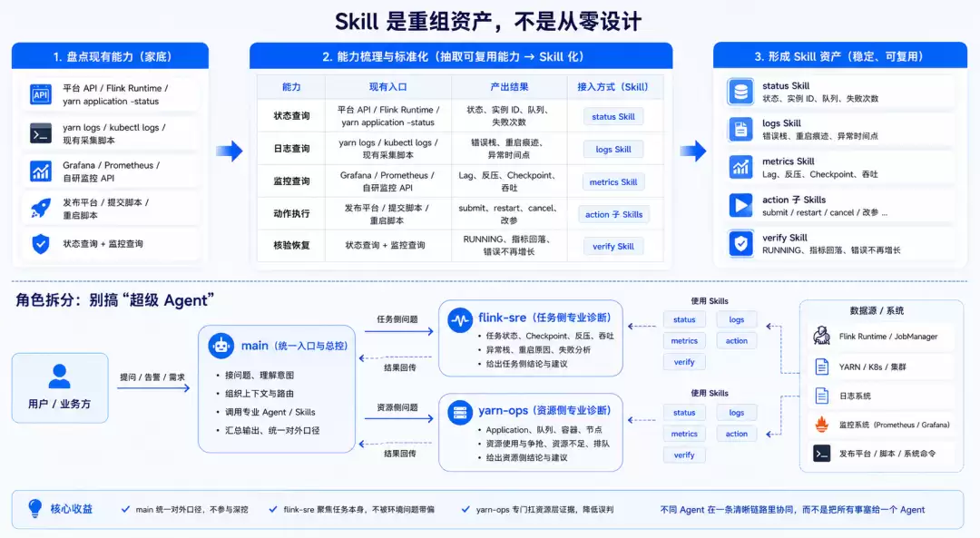Select the verify chip next to flink-sre
Screen dimensions: 980x538
(684, 362)
